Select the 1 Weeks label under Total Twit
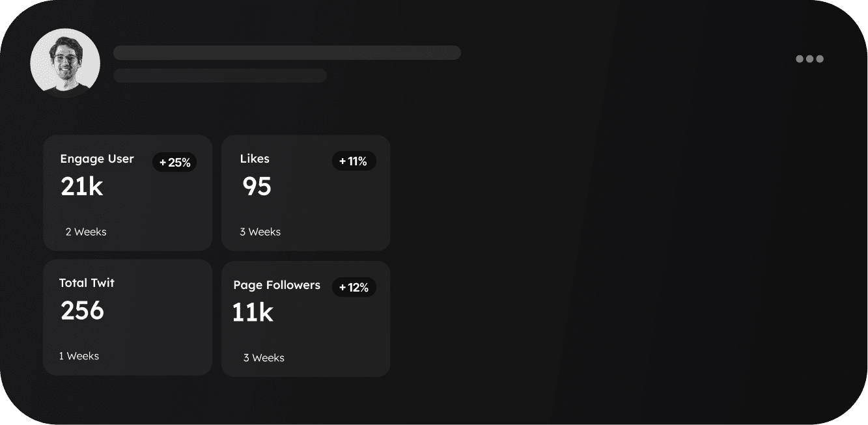Image resolution: width=868 pixels, height=425 pixels. (79, 356)
